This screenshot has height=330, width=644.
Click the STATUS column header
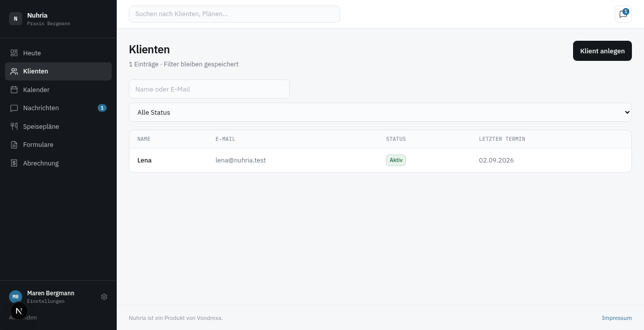[x=396, y=139]
